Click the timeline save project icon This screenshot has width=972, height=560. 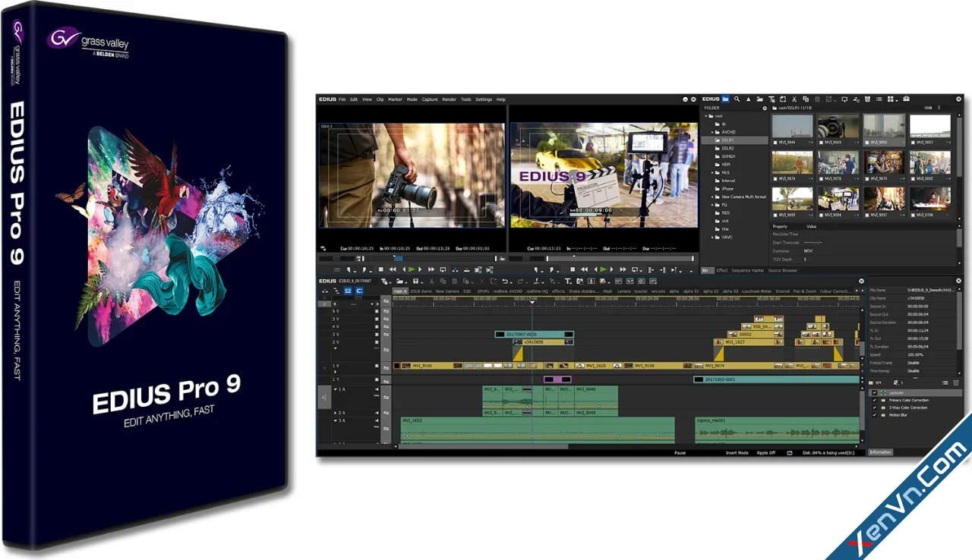pyautogui.click(x=415, y=282)
